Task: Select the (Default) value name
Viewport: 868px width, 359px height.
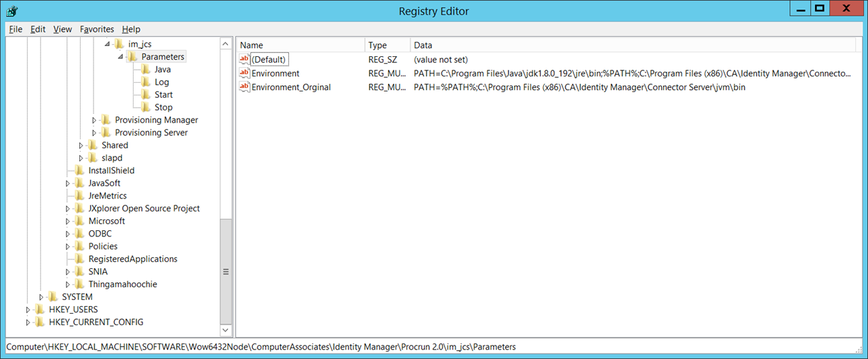Action: 269,60
